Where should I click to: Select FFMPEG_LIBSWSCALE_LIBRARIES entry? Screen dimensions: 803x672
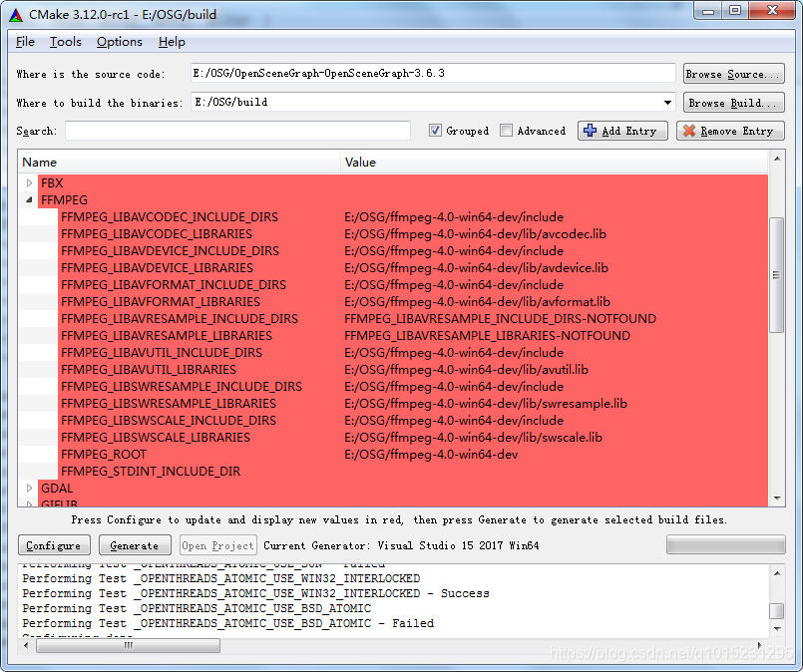(x=156, y=437)
